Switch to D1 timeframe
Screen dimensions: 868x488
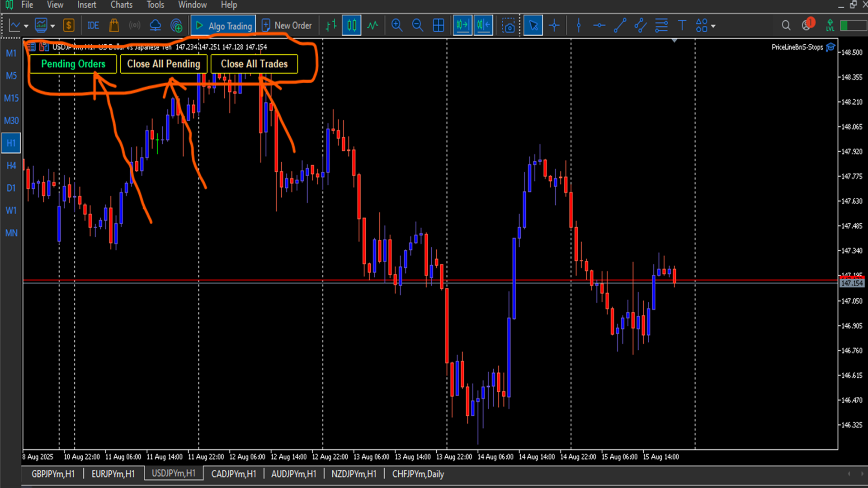11,188
